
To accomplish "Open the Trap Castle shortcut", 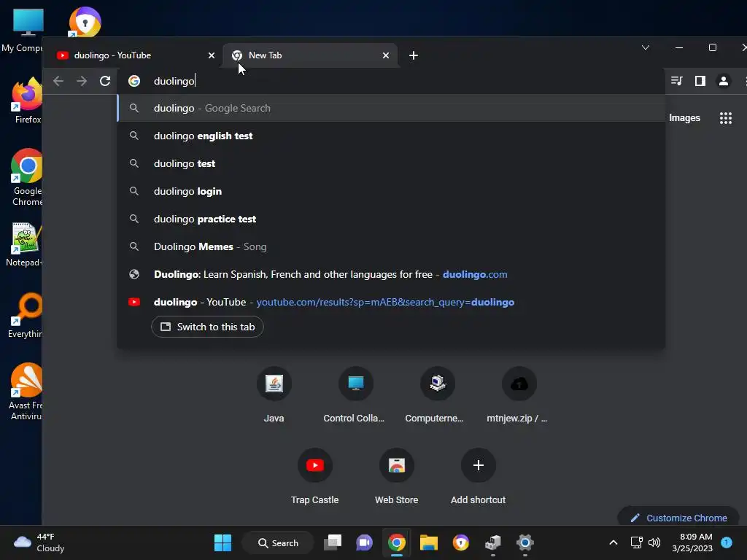I will click(315, 476).
